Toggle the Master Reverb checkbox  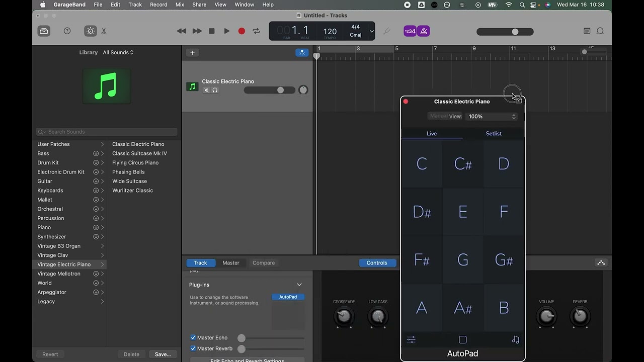(x=193, y=348)
